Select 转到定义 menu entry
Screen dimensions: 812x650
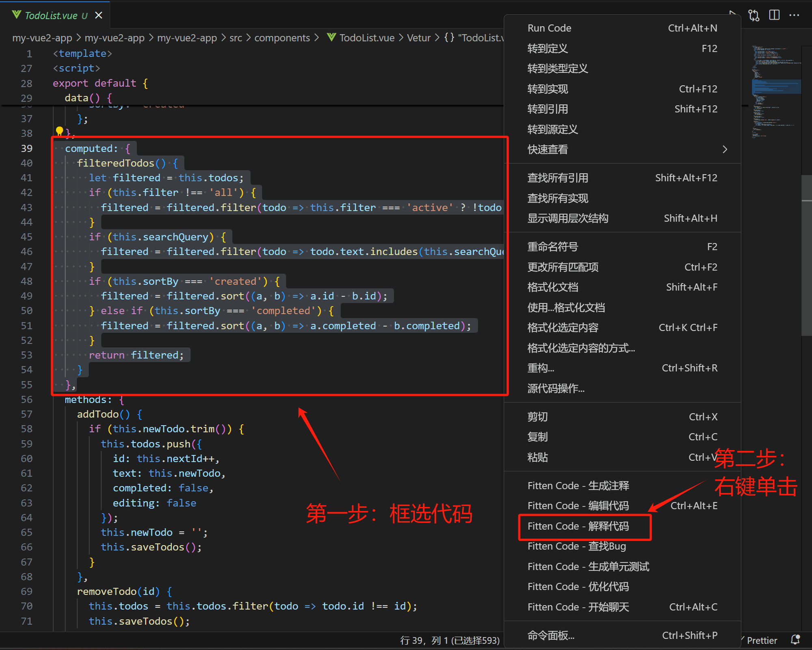pos(622,48)
